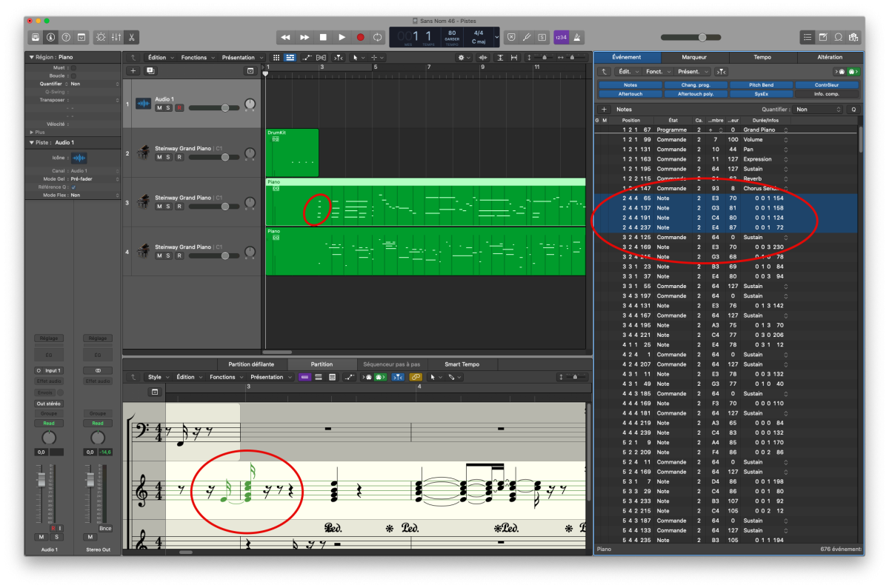Open the Quantifier popup in event list
The width and height of the screenshot is (889, 588).
[x=817, y=109]
